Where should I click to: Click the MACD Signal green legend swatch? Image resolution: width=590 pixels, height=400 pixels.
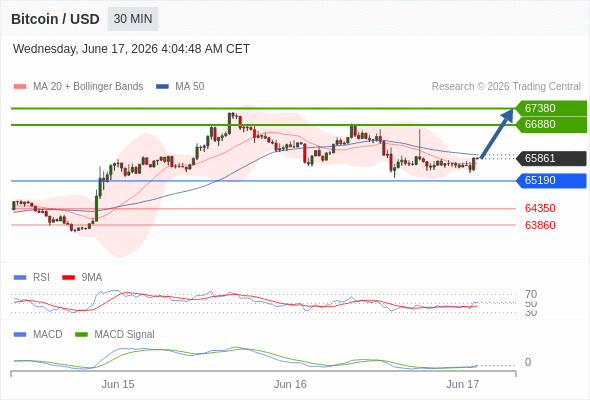[x=81, y=334]
